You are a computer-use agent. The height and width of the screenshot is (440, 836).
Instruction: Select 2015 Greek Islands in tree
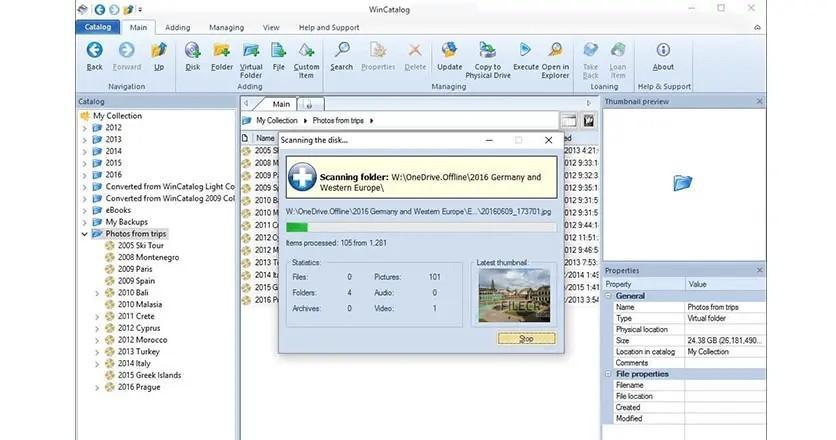point(149,375)
